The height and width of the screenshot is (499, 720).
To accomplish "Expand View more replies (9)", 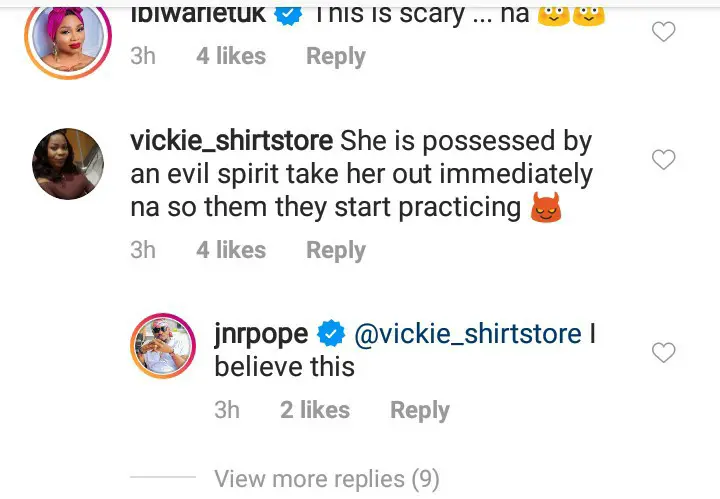I will [x=326, y=479].
